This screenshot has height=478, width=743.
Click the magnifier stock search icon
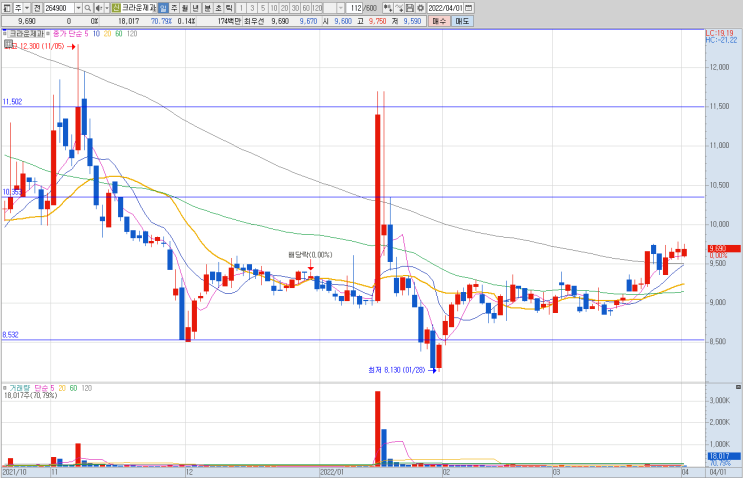point(88,8)
